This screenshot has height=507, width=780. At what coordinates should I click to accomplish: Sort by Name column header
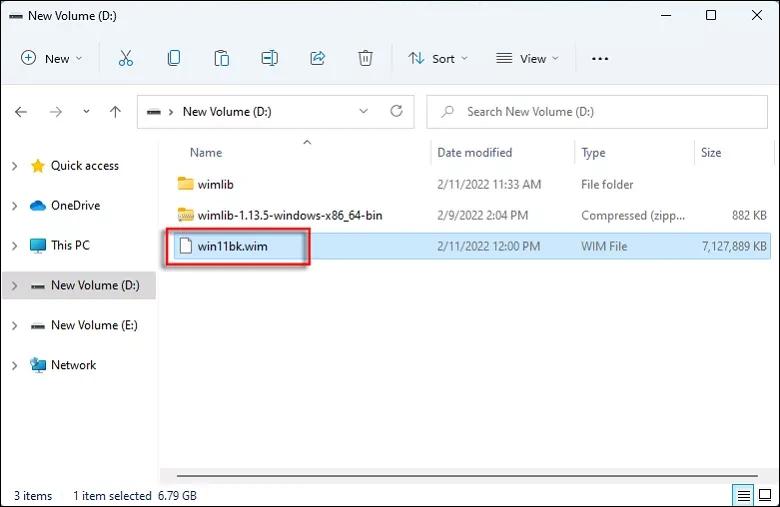(206, 153)
